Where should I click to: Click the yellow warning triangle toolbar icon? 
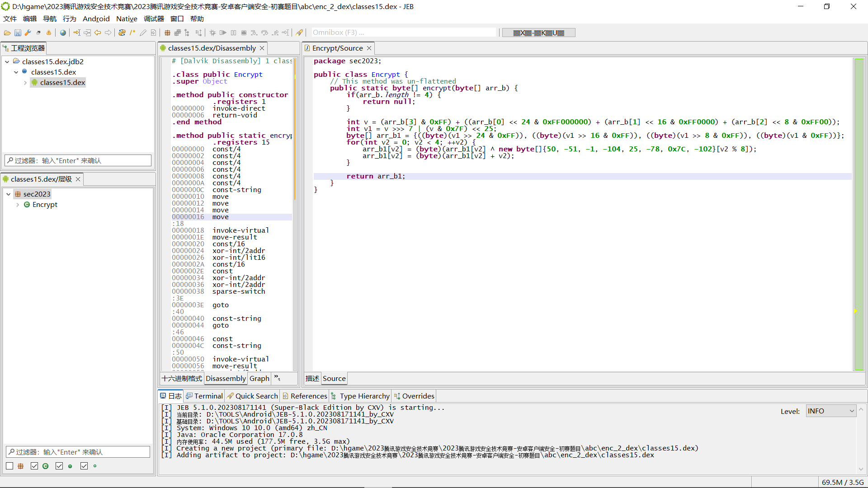pyautogui.click(x=49, y=33)
